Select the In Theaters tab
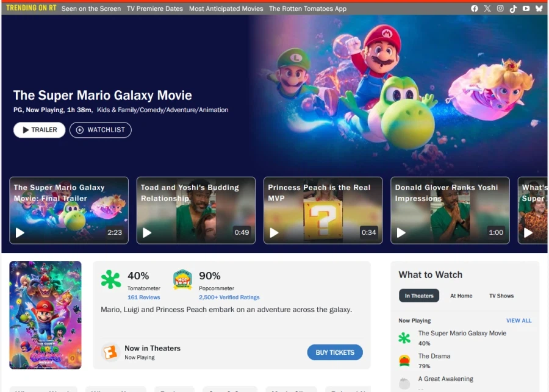Image resolution: width=549 pixels, height=392 pixels. click(x=419, y=296)
